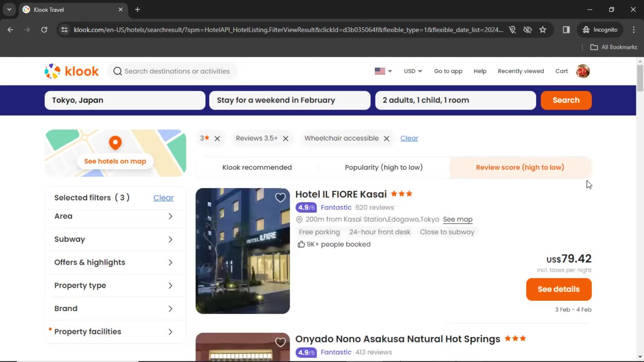Click the US$79.42 price
The width and height of the screenshot is (644, 362).
pyautogui.click(x=569, y=259)
